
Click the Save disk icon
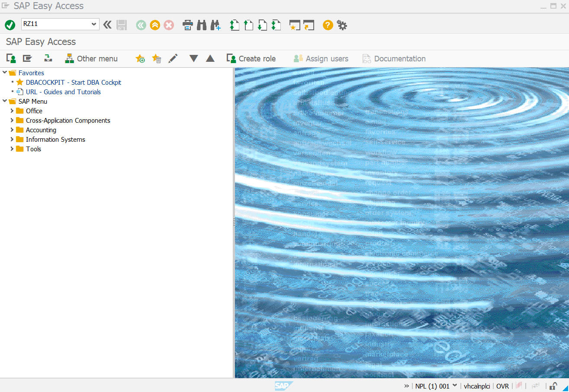click(122, 25)
